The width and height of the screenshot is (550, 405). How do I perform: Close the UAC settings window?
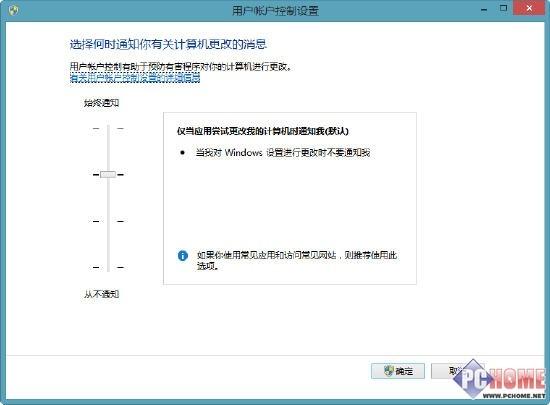click(529, 8)
